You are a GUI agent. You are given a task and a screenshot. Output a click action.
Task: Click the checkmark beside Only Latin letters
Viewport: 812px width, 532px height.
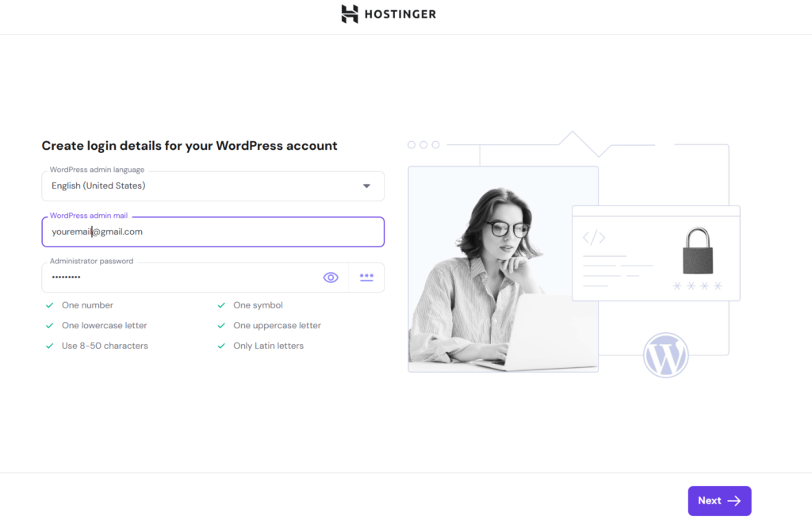pyautogui.click(x=221, y=346)
